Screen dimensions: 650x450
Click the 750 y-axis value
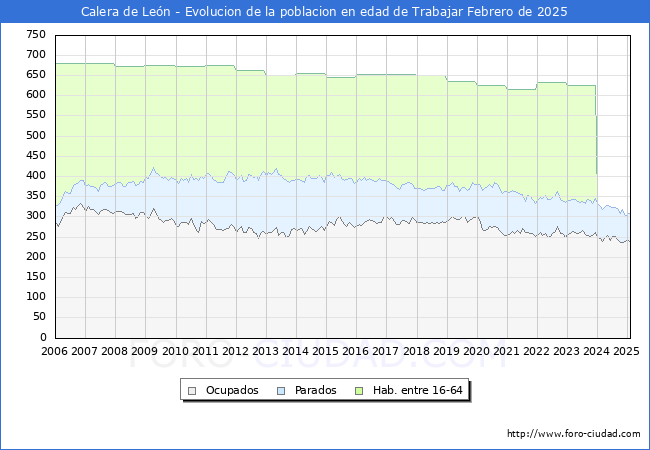(x=36, y=34)
